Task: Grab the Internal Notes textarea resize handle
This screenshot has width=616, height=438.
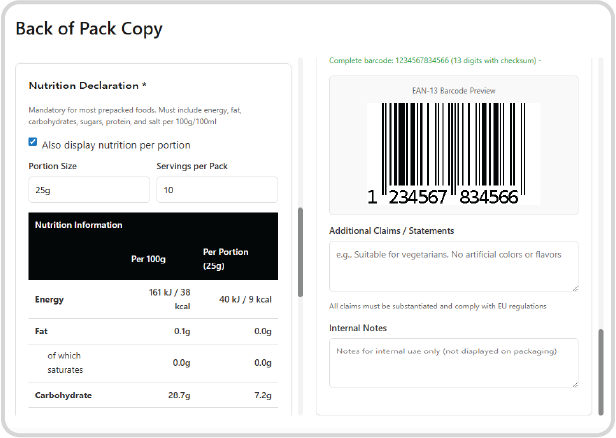Action: [574, 383]
